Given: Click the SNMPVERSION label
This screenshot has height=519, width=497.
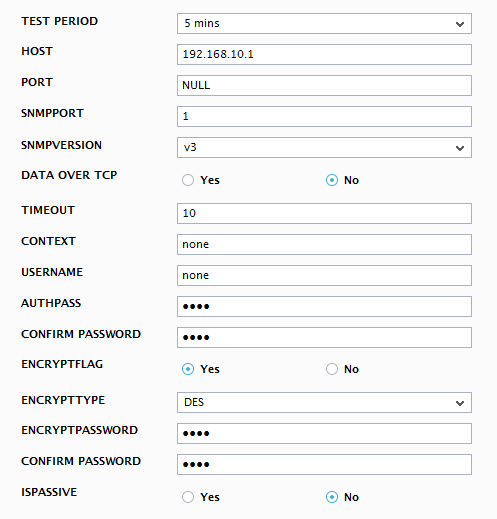Looking at the screenshot, I should 61,145.
